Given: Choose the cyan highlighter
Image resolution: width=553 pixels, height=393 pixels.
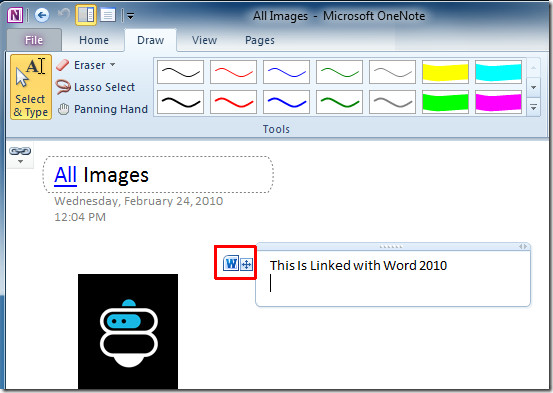Looking at the screenshot, I should point(498,72).
